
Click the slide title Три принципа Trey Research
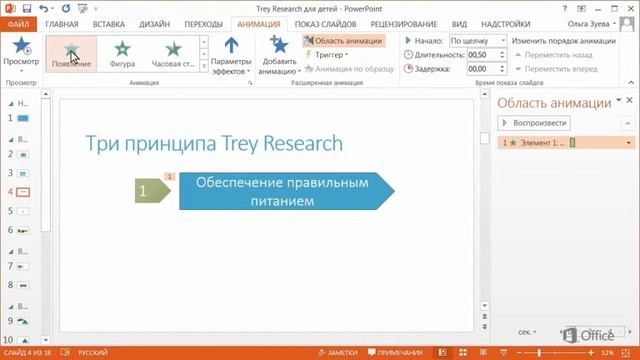coord(214,143)
